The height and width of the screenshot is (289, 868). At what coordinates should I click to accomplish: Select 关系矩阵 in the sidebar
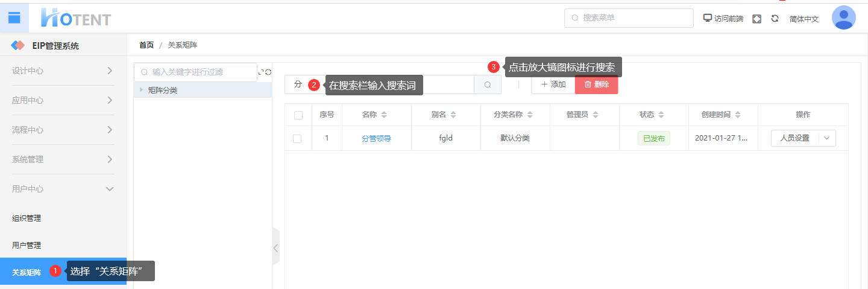tap(63, 273)
